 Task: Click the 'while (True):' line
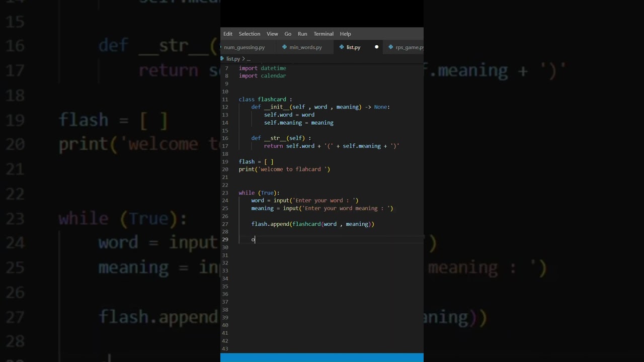pos(259,193)
